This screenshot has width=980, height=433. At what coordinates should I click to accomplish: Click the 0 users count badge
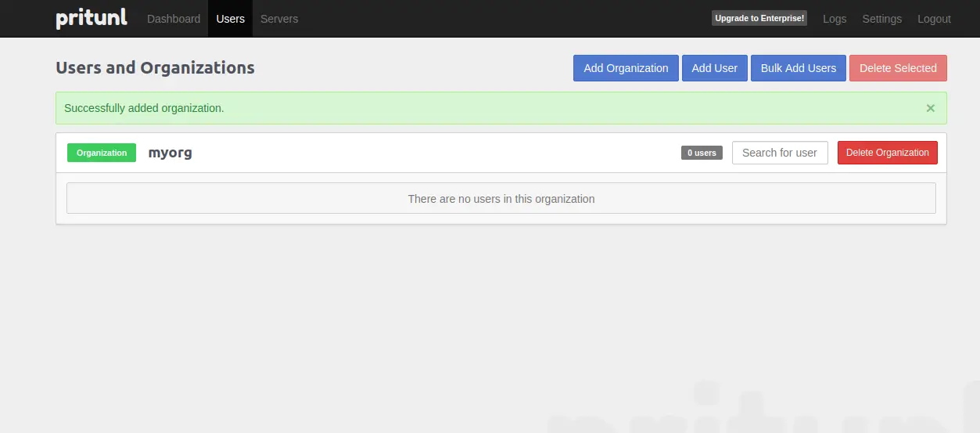click(702, 153)
